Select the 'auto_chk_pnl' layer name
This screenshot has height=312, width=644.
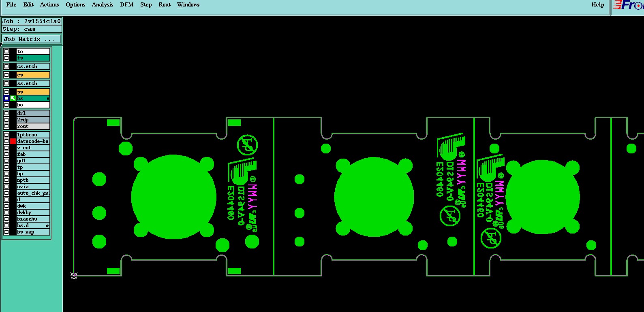coord(33,193)
